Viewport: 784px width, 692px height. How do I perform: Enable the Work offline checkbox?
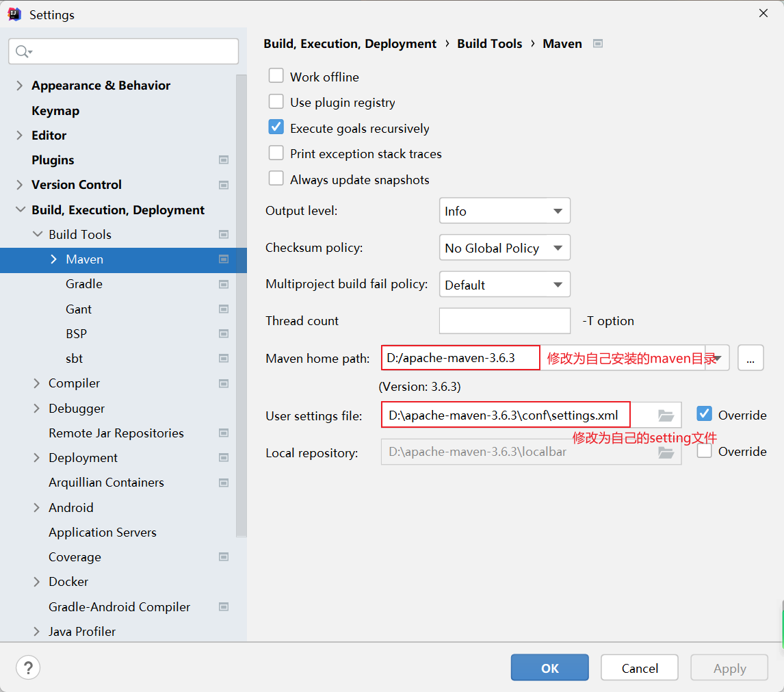[x=276, y=76]
